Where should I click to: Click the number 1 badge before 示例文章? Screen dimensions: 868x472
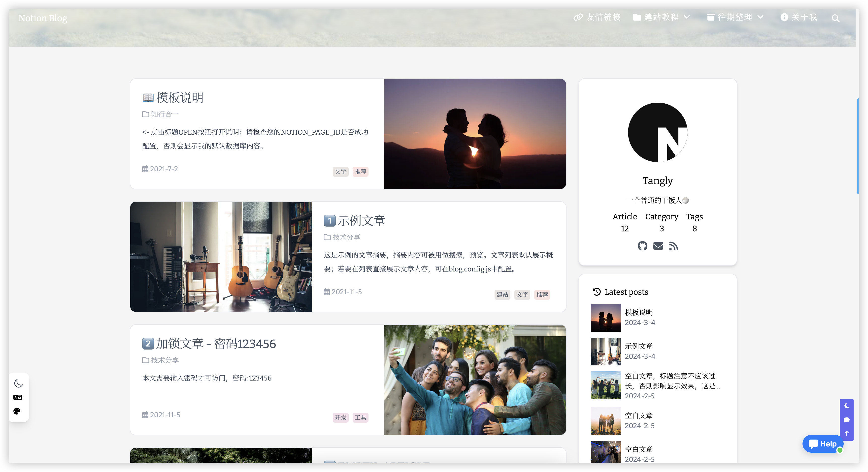330,221
